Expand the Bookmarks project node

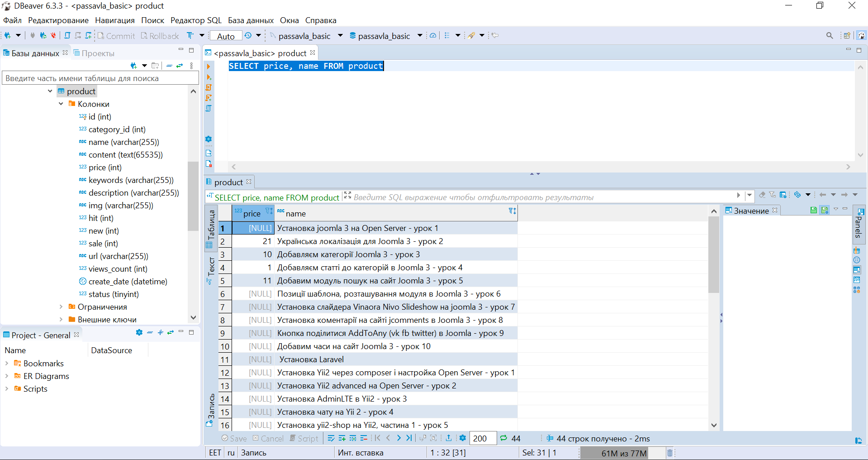pos(7,363)
